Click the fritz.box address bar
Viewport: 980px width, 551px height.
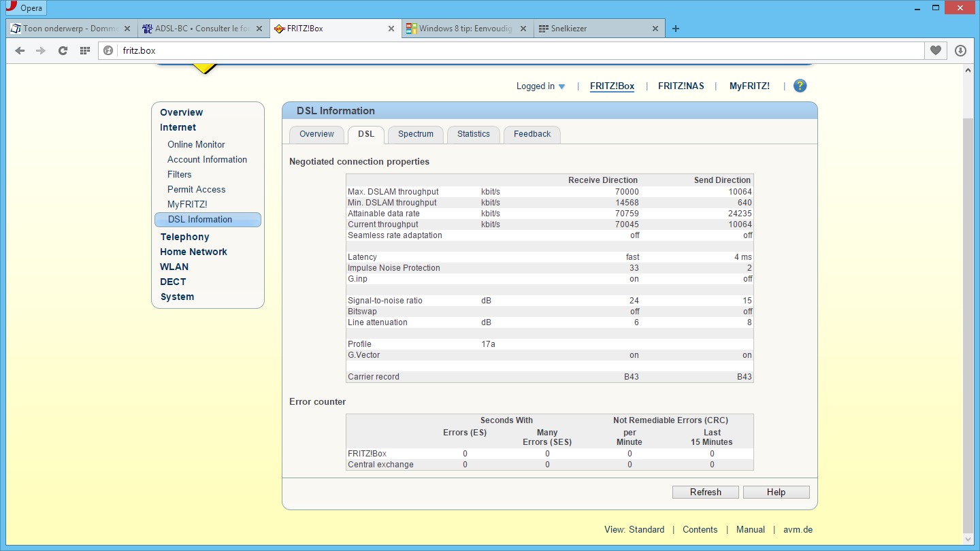pos(517,50)
